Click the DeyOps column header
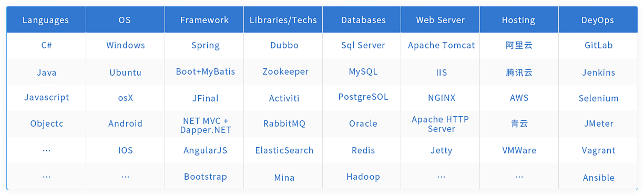The height and width of the screenshot is (196, 644). point(598,20)
